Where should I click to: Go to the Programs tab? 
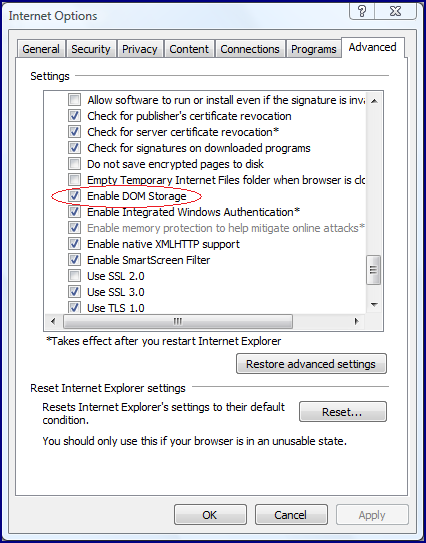[x=313, y=49]
